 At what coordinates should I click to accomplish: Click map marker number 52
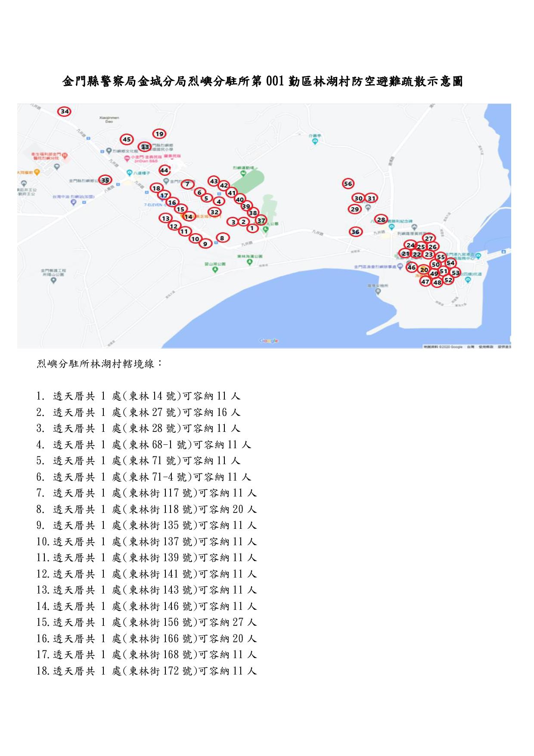pos(448,280)
